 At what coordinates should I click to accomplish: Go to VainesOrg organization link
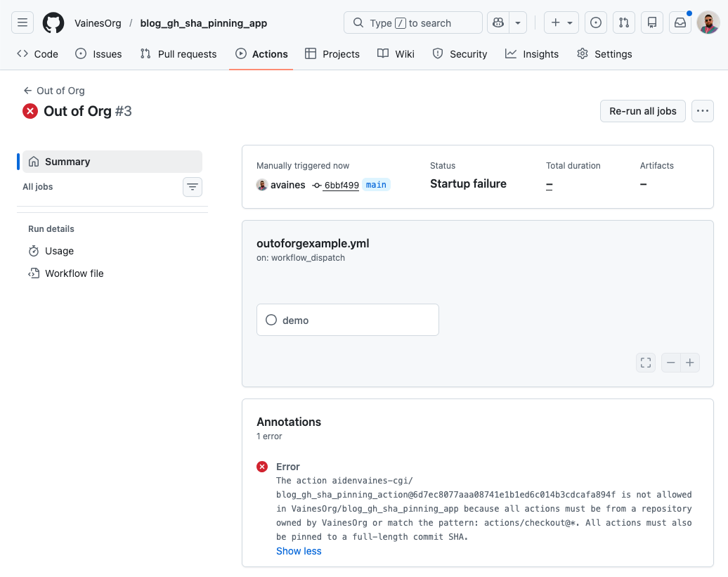click(x=98, y=23)
